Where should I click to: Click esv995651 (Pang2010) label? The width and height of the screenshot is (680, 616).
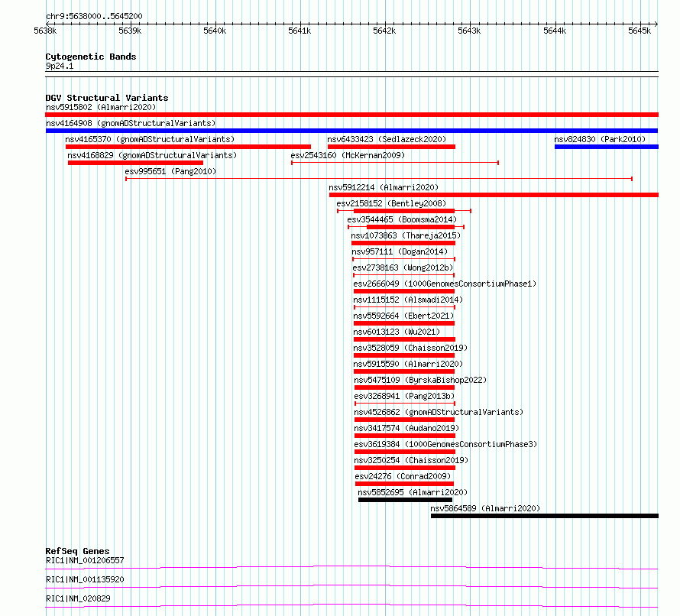click(x=170, y=171)
